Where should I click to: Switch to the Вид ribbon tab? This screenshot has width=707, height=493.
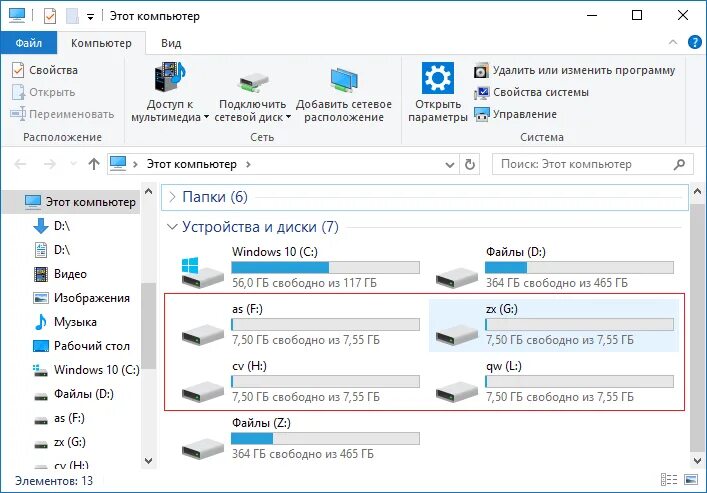tap(171, 43)
